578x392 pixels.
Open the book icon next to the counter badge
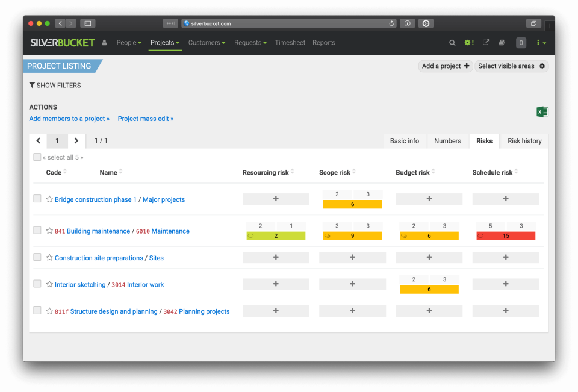point(502,43)
